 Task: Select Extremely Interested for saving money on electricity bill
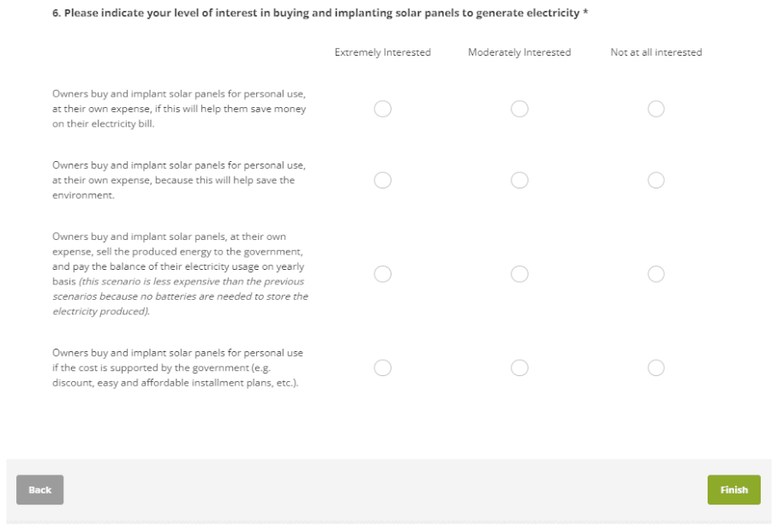pos(383,109)
